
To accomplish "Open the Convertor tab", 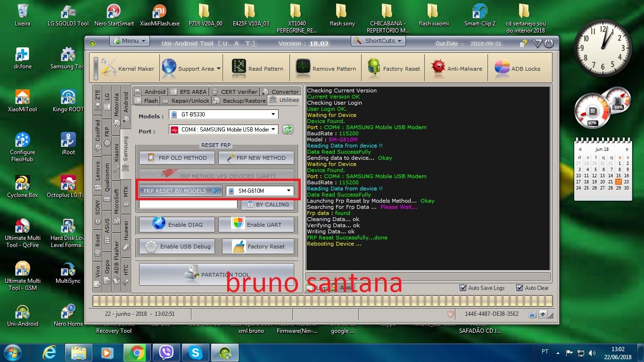I will coord(280,91).
